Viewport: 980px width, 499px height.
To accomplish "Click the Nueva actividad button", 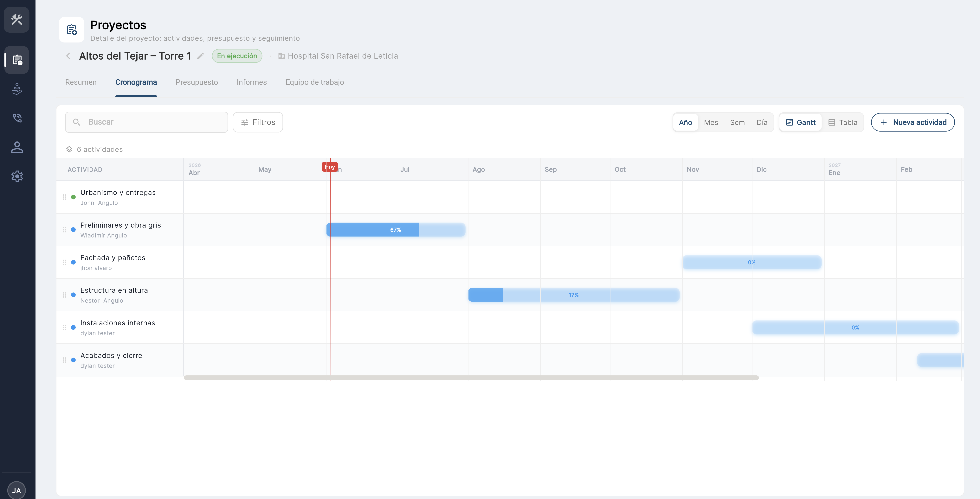I will tap(913, 122).
